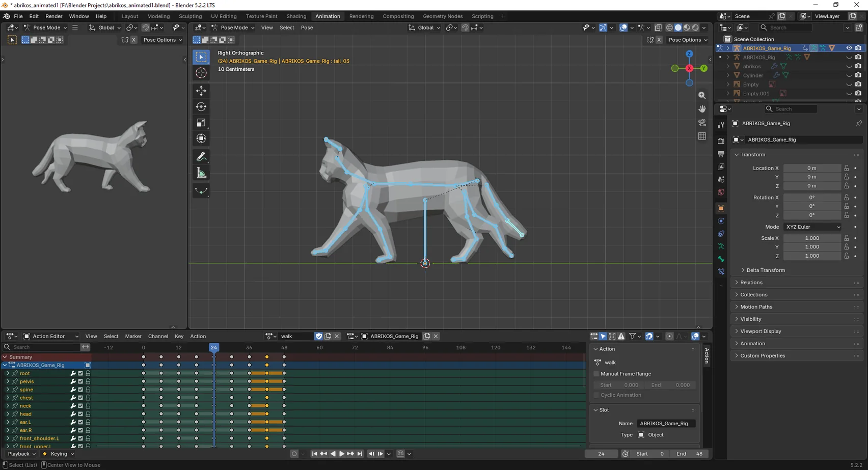Hide ABRIKOS_Game_Rig with its eye icon
Screen dimensions: 868x470
click(849, 48)
